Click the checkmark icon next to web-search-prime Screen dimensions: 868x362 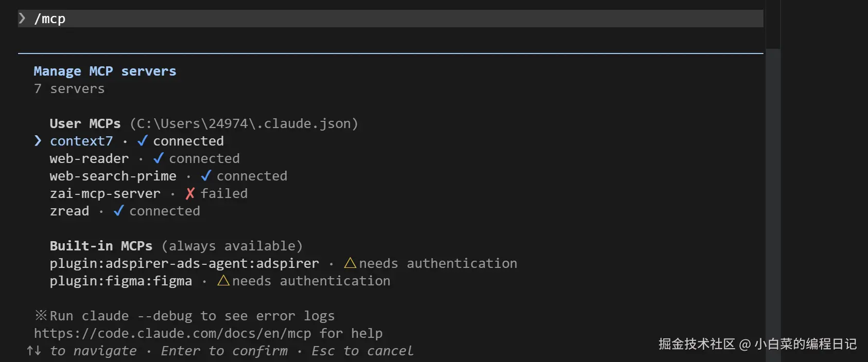point(206,175)
